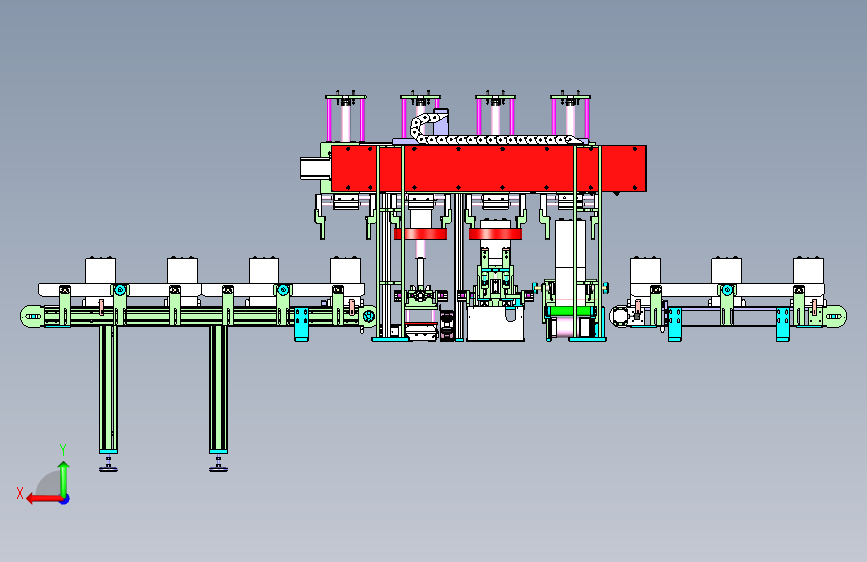Select the gray motor block at the beam's left end
Screen dimensions: 867x562
[x=316, y=169]
